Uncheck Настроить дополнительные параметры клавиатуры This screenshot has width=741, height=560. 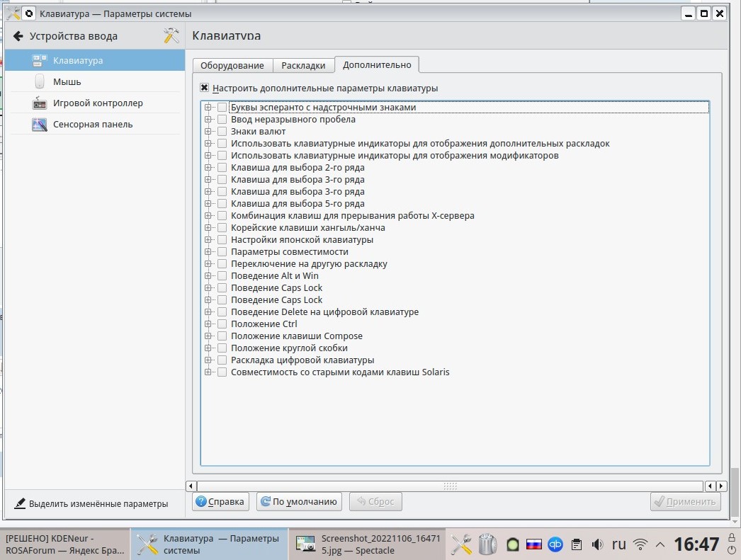[x=205, y=88]
